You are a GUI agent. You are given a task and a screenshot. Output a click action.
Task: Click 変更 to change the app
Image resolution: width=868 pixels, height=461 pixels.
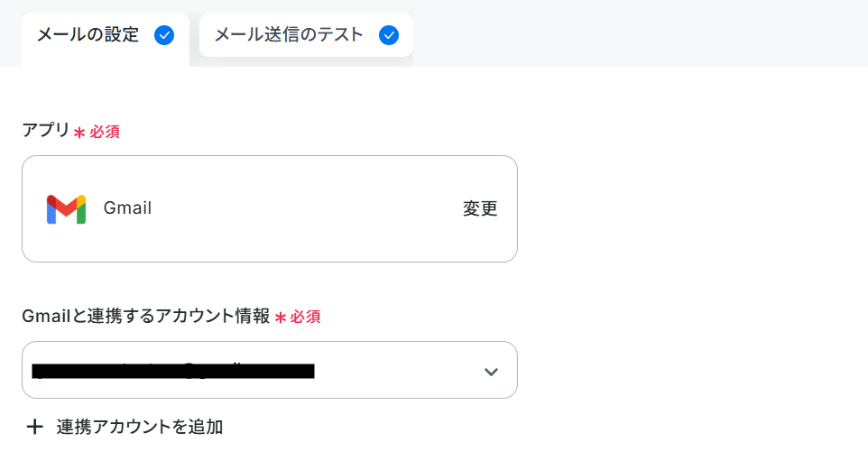[480, 208]
